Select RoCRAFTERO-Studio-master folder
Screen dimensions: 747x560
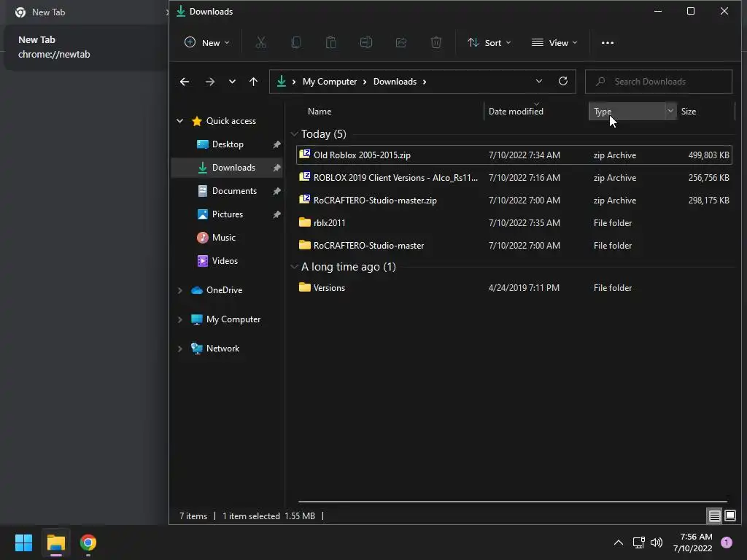click(x=514, y=246)
